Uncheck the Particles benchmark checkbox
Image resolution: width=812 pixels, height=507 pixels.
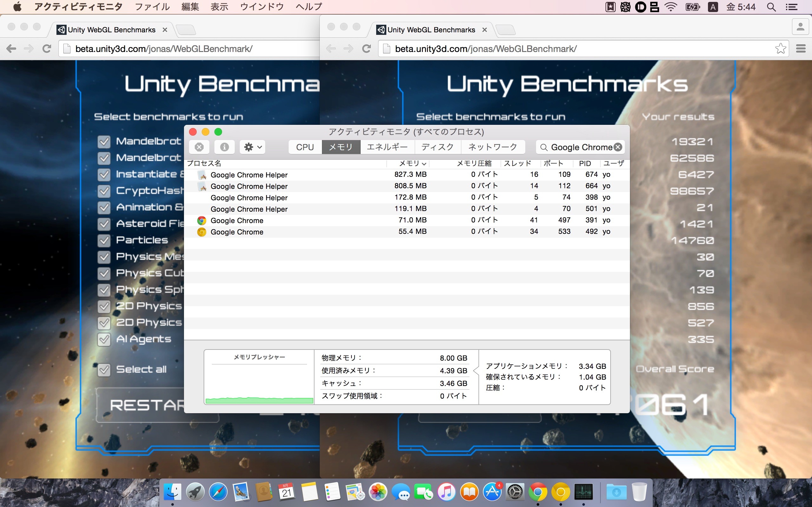pos(104,241)
